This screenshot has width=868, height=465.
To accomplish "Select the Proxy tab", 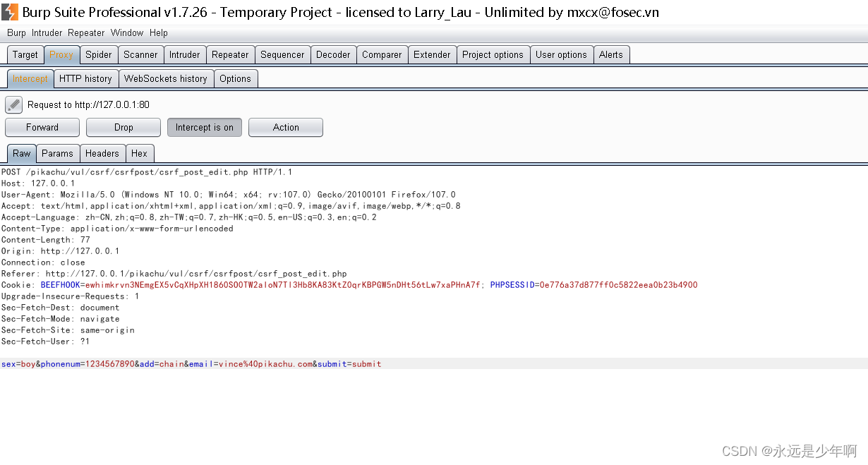I will [x=61, y=55].
